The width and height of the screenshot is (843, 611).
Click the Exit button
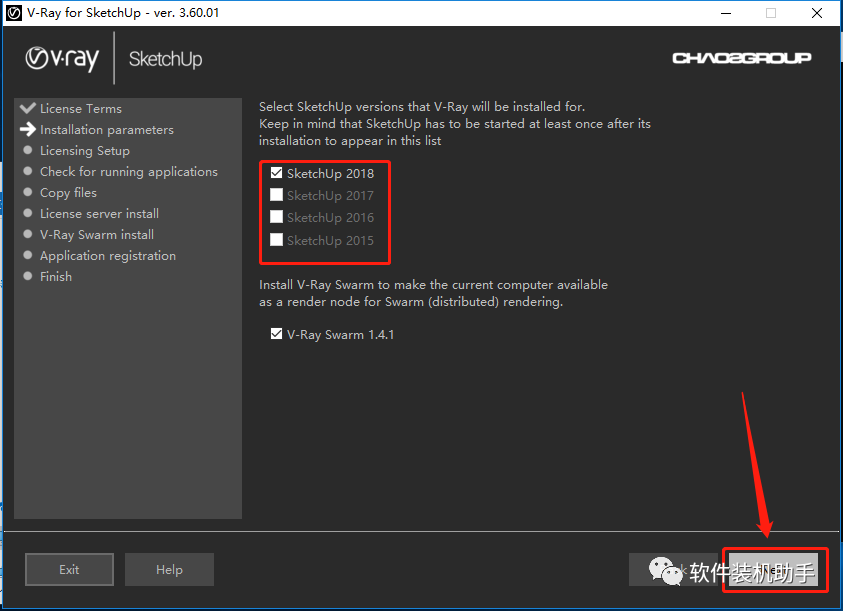pos(69,570)
